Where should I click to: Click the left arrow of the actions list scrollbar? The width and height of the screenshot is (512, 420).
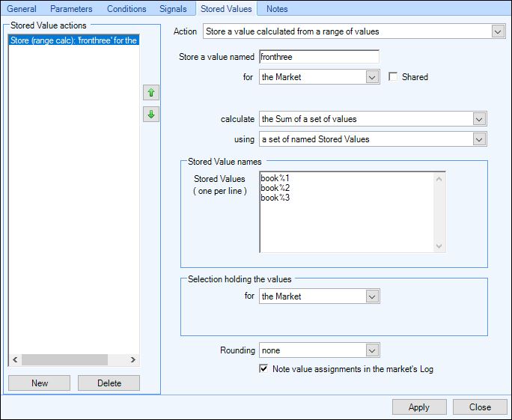click(15, 359)
